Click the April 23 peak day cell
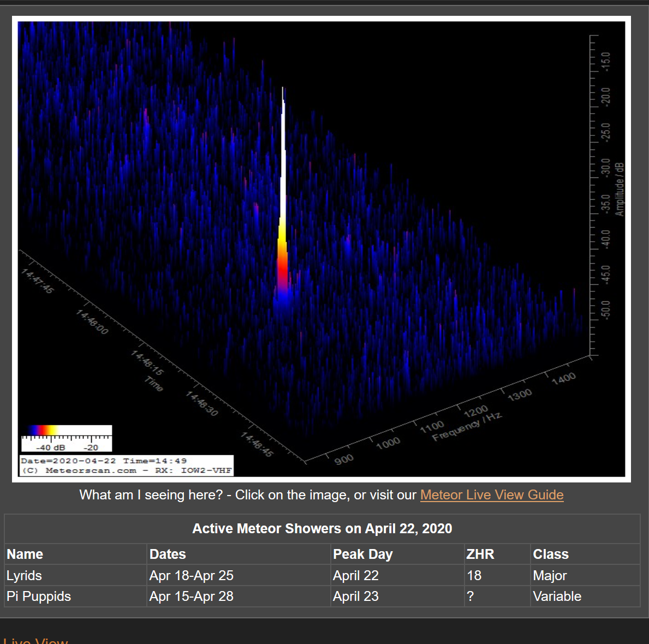The width and height of the screenshot is (649, 644). coord(356,596)
